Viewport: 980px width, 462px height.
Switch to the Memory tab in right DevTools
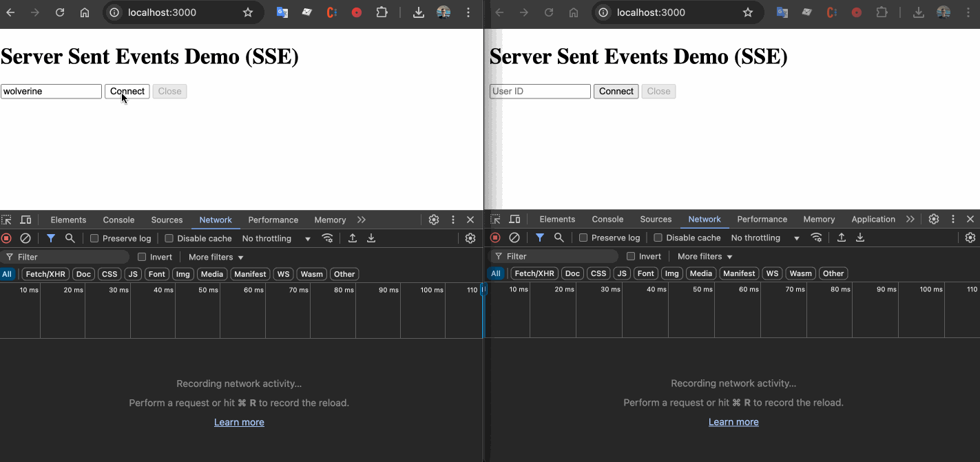(819, 219)
